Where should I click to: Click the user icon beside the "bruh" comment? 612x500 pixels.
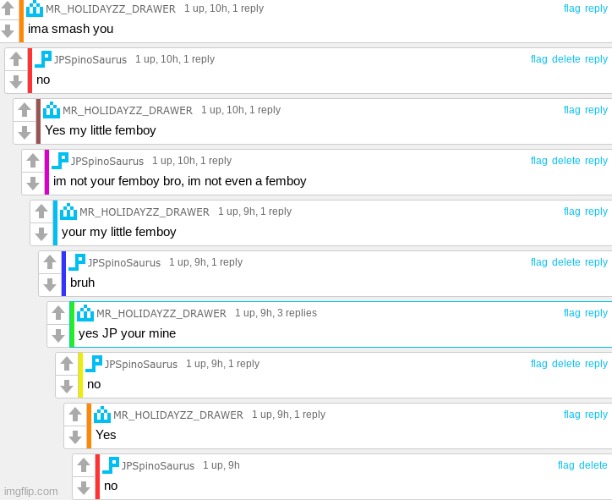[78, 262]
